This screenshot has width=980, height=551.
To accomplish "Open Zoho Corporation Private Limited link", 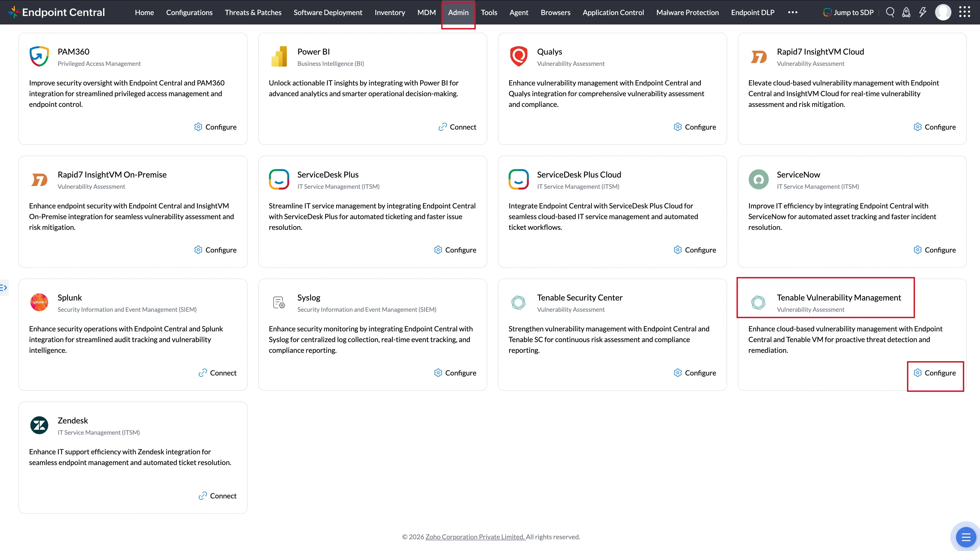I will point(475,537).
